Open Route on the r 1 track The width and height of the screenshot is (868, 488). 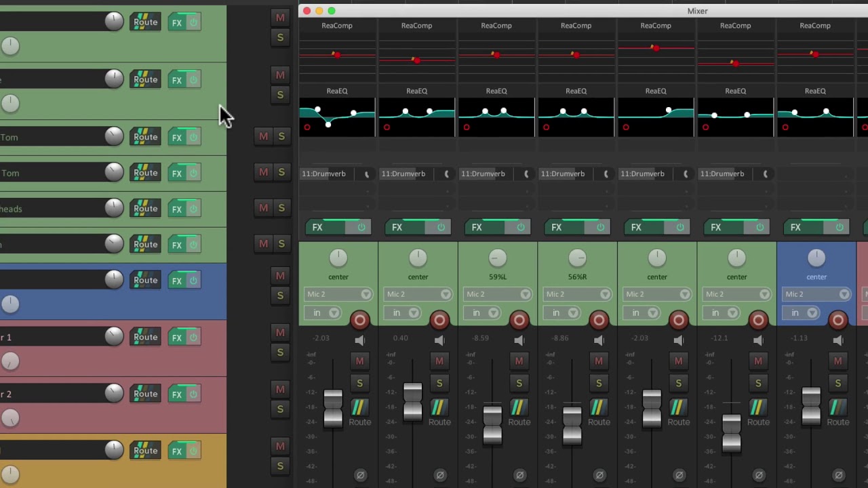(x=145, y=337)
